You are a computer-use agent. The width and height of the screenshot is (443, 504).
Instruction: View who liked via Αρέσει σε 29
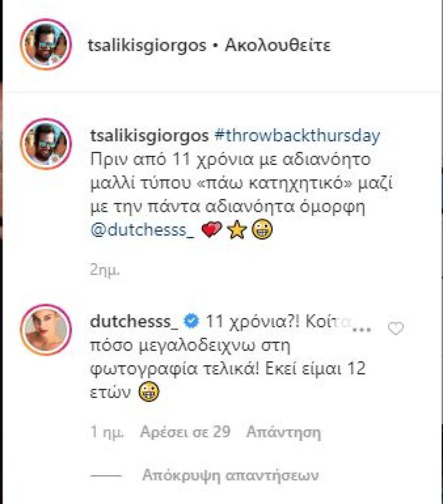(185, 432)
